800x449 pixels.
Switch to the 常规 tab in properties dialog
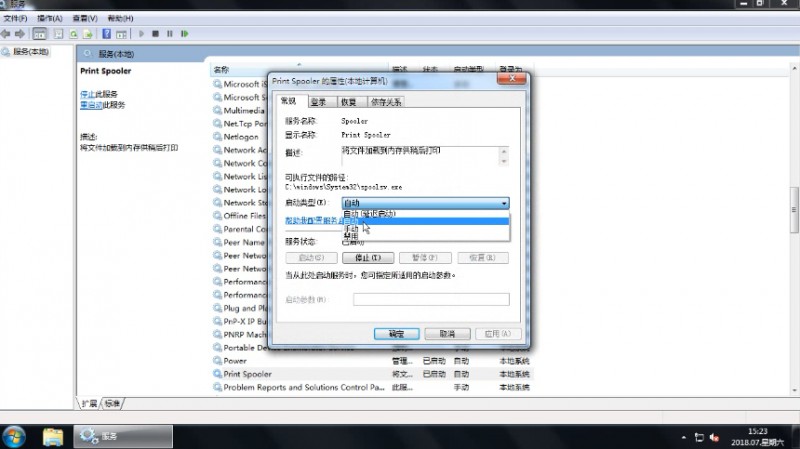[289, 101]
